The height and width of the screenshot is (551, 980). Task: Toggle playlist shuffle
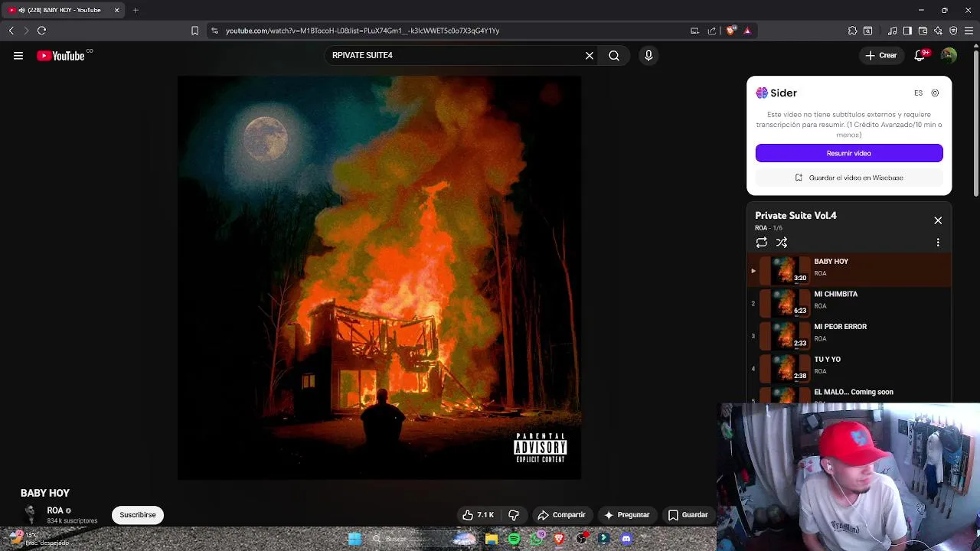(x=782, y=243)
